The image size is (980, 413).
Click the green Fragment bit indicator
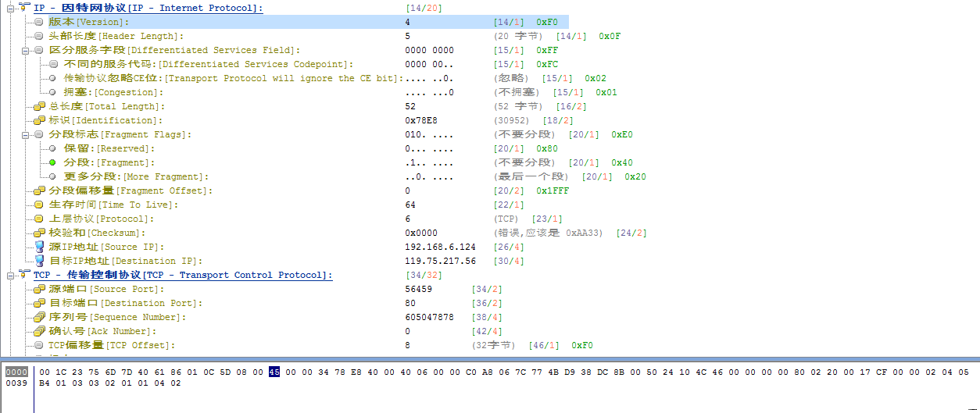[x=53, y=162]
